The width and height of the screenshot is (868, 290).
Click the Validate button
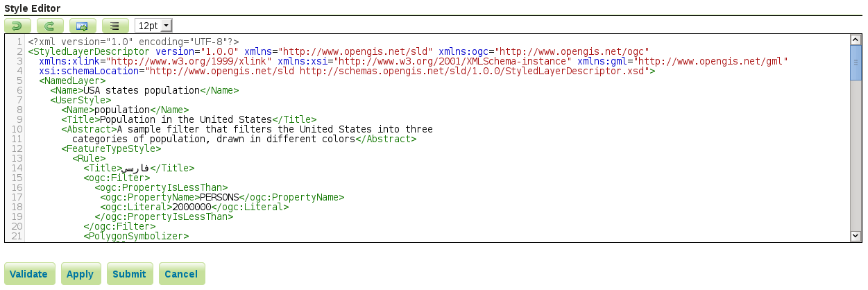click(x=28, y=274)
